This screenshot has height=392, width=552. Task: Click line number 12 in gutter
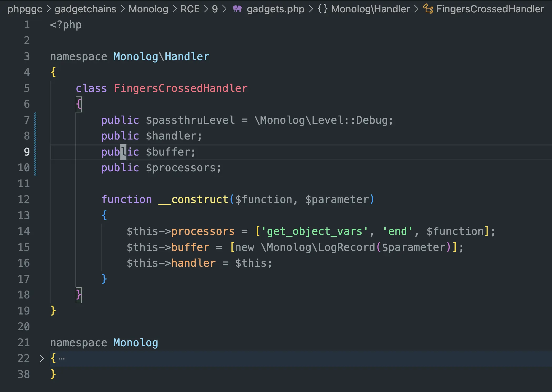coord(24,199)
